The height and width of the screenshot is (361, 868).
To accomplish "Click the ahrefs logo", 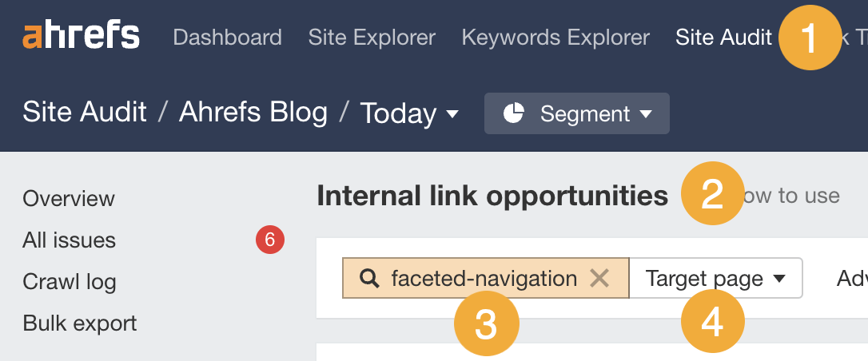I will (x=81, y=37).
